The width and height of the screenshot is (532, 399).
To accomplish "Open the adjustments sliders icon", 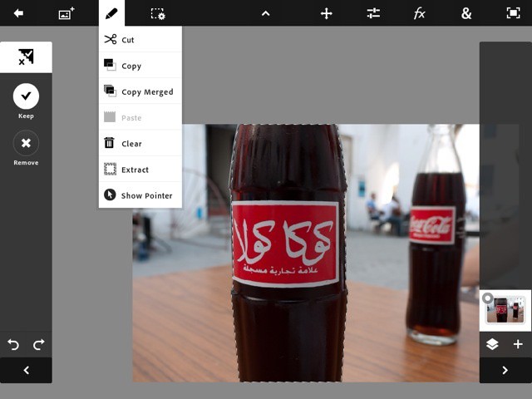I will point(373,13).
